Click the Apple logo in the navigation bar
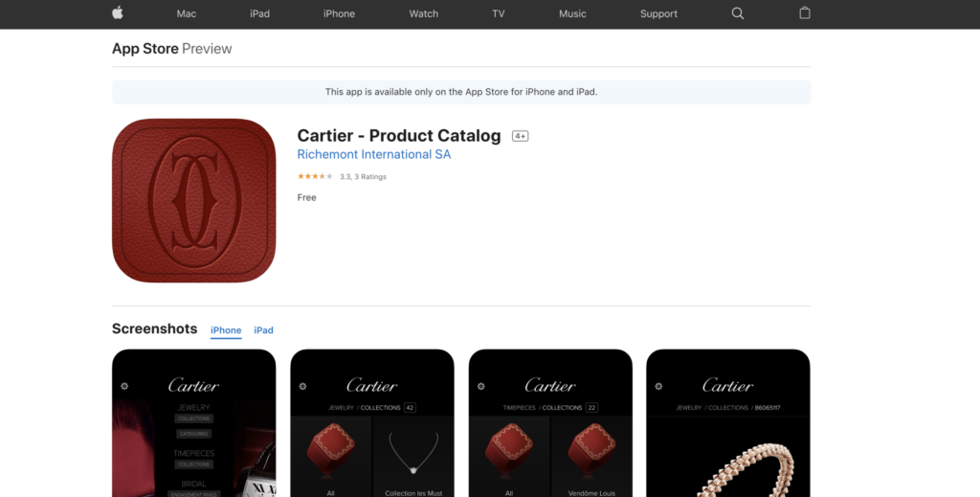The height and width of the screenshot is (497, 980). 118,13
